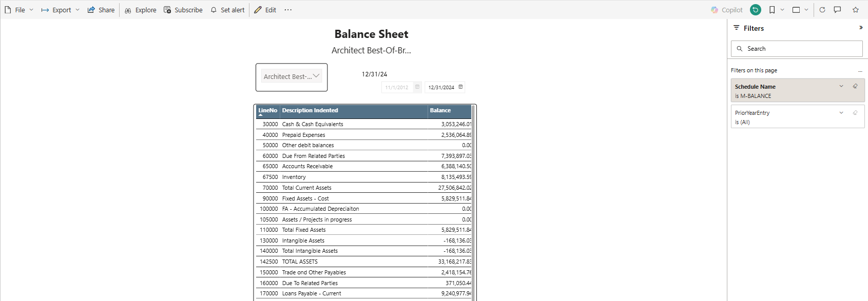Sort table by Balance column header

point(440,110)
